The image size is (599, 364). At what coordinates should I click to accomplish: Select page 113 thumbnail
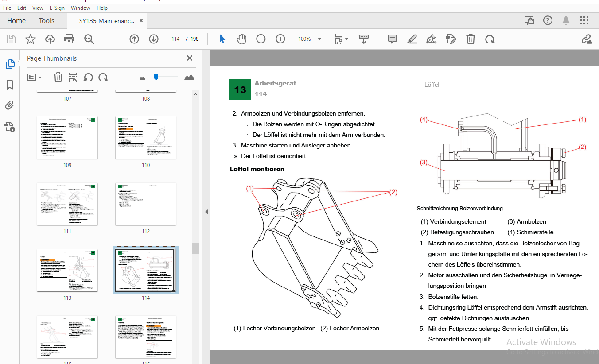coord(67,271)
